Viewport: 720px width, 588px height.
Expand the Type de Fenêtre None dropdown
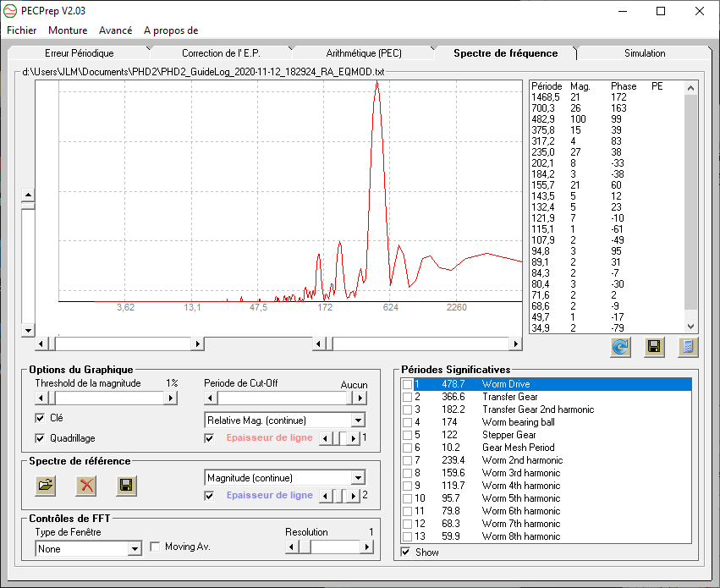point(135,548)
